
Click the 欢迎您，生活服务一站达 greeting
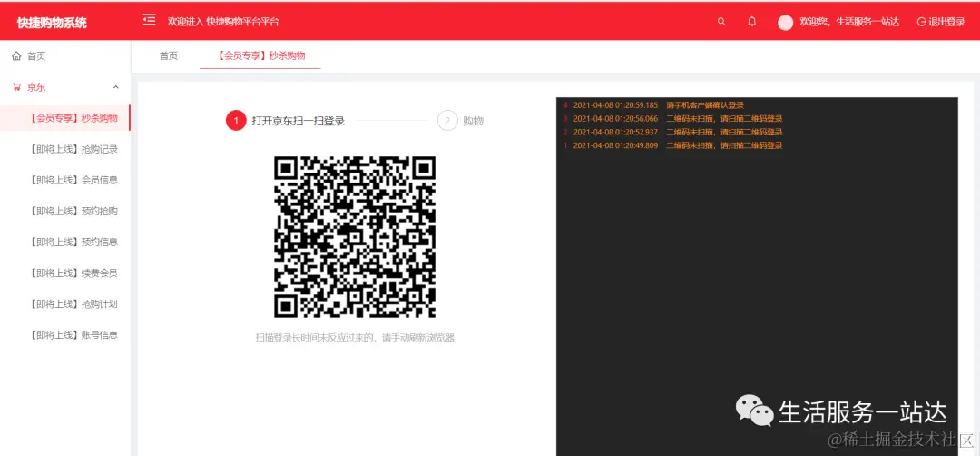(x=849, y=22)
